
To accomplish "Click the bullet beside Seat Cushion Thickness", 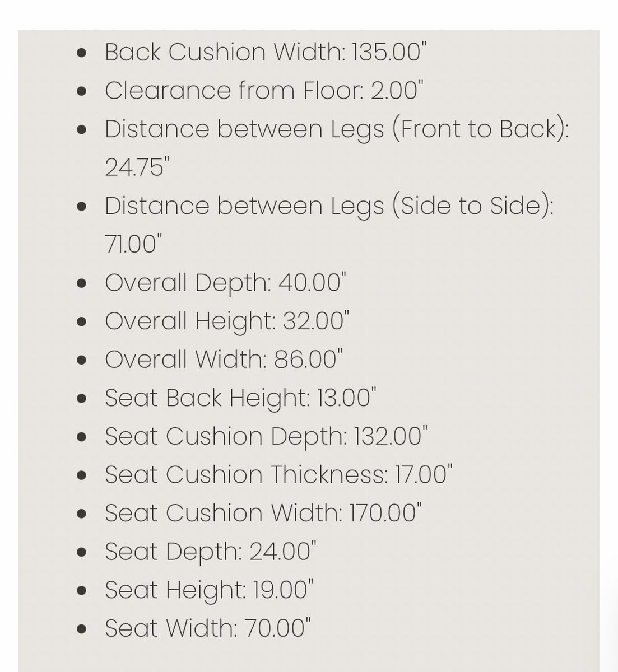I will click(x=82, y=475).
